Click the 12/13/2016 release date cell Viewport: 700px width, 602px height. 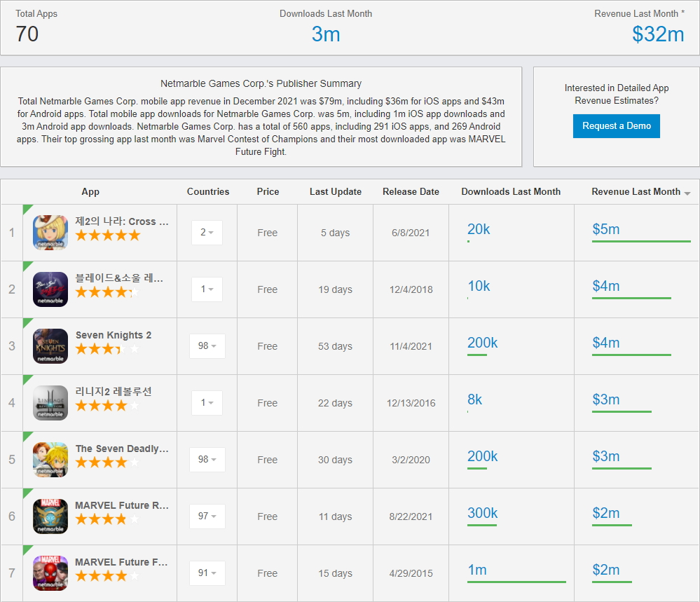(x=411, y=403)
